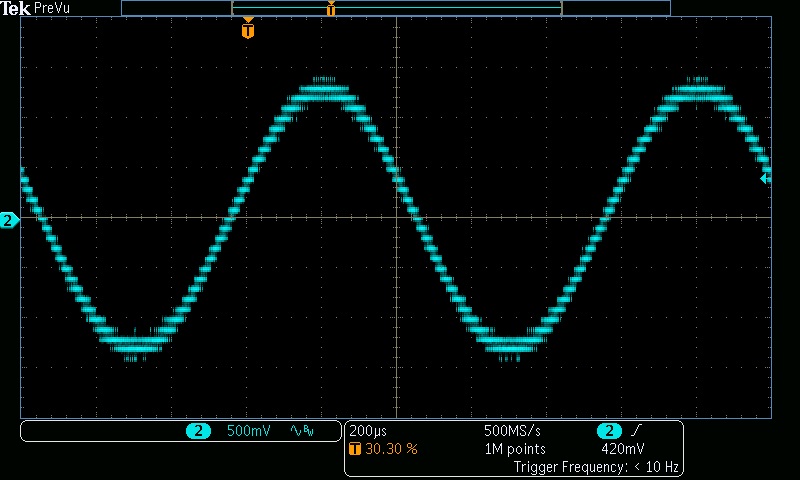This screenshot has height=480, width=800.
Task: Click the channel 2 badge in vertical readout
Action: pos(198,431)
